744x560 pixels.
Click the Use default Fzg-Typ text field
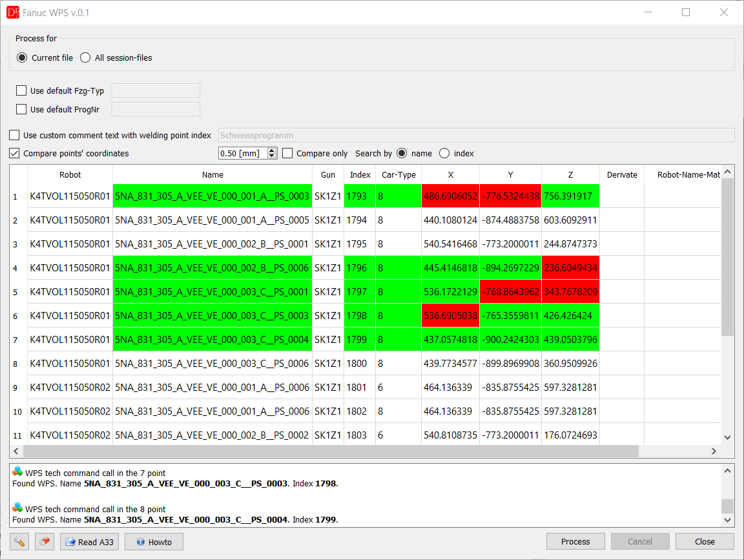pyautogui.click(x=156, y=90)
